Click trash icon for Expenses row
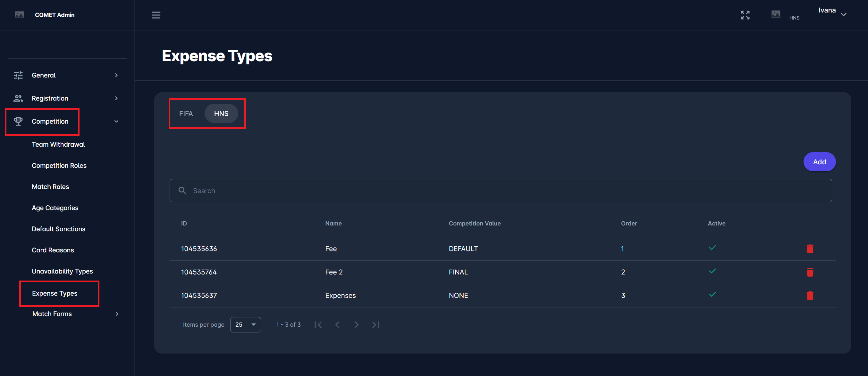Image resolution: width=868 pixels, height=376 pixels. click(810, 296)
